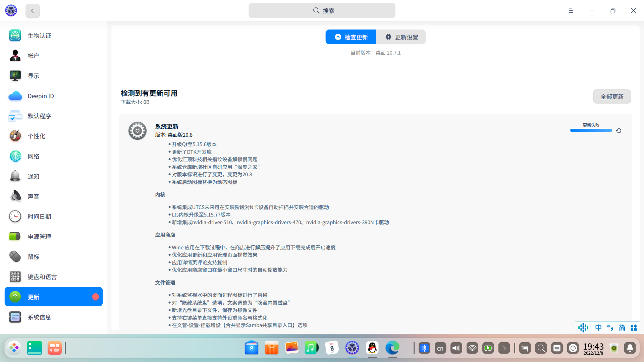Click the Wi-Fi icon in the tray
The height and width of the screenshot is (362, 644).
(x=472, y=348)
